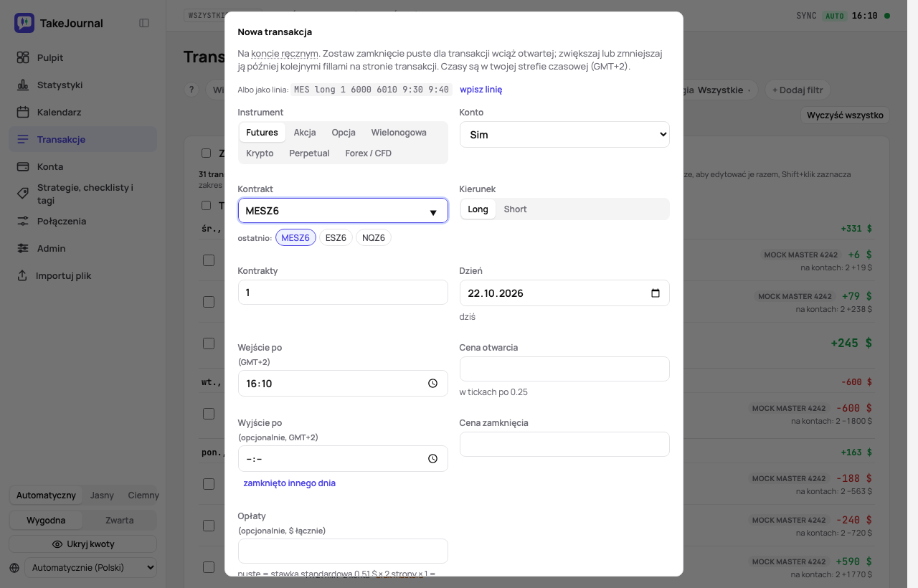Select Long direction
Screen dimensions: 918x588
pos(478,209)
